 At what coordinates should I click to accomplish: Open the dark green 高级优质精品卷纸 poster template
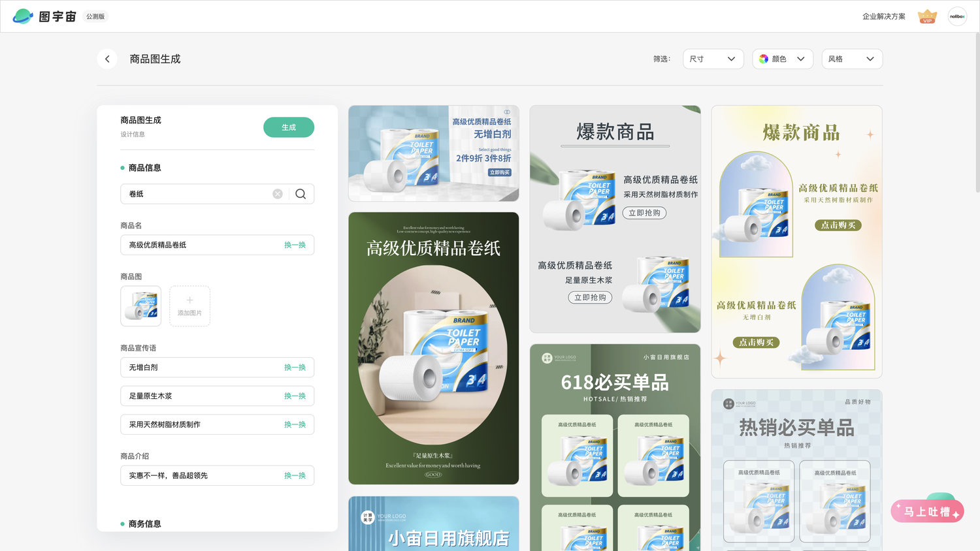(x=434, y=348)
